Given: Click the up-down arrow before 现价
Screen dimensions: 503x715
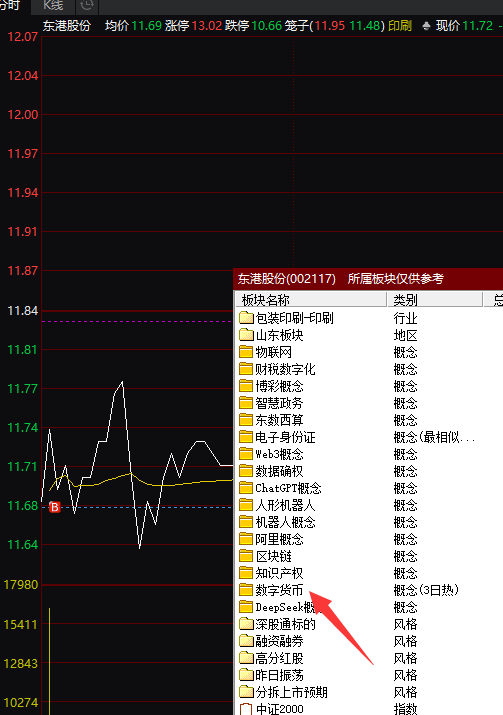Looking at the screenshot, I should coord(426,26).
